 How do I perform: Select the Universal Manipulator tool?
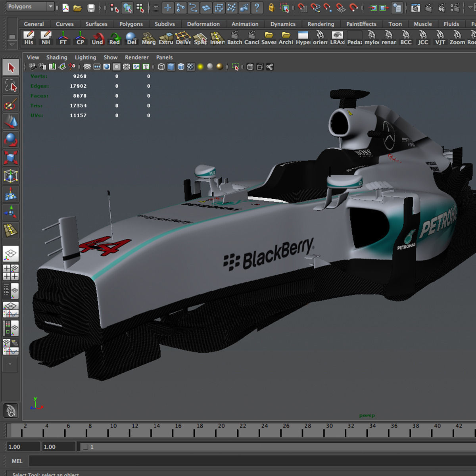11,175
